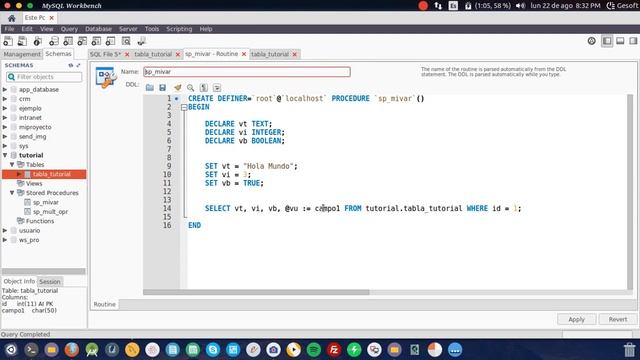The height and width of the screenshot is (360, 640).
Task: Click the DDL save-to-file disk icon
Action: pyautogui.click(x=162, y=87)
